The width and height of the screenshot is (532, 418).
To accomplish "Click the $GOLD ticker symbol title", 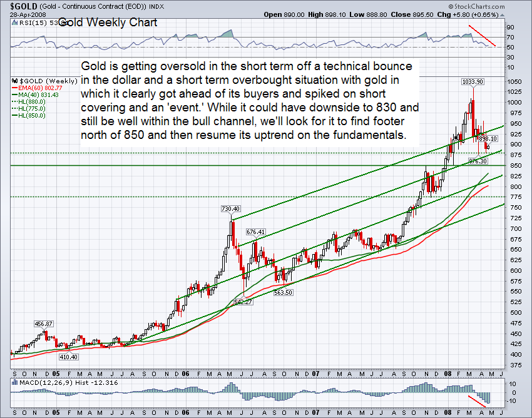I will (x=18, y=5).
